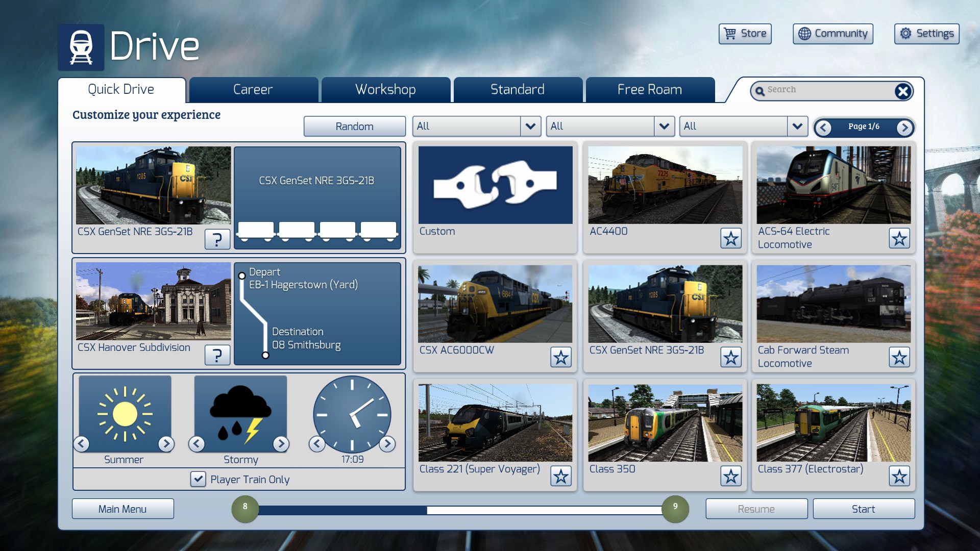Open help for CSX GenSet NRE 3GS-21B locomotive
Viewport: 980px width, 551px height.
(217, 239)
